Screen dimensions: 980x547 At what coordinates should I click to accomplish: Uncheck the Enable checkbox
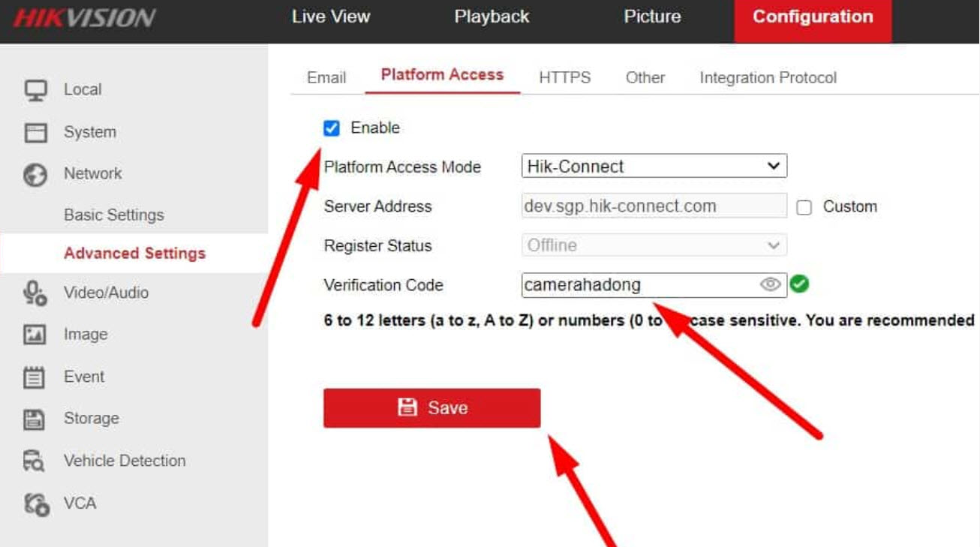[332, 128]
